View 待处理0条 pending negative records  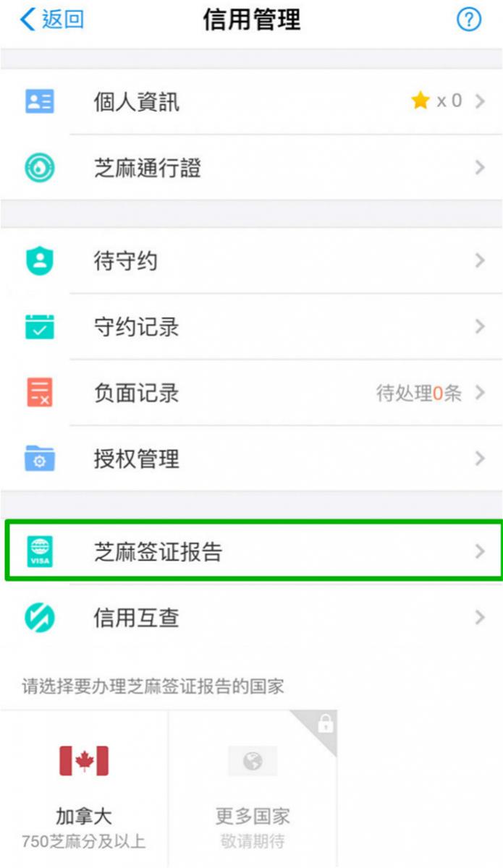pos(418,393)
